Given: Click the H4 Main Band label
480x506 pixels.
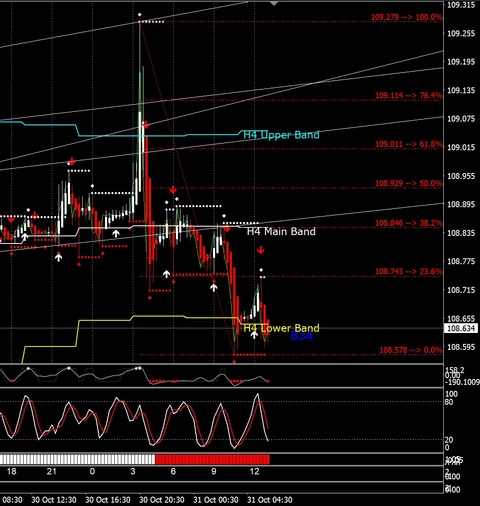Looking at the screenshot, I should coord(281,231).
